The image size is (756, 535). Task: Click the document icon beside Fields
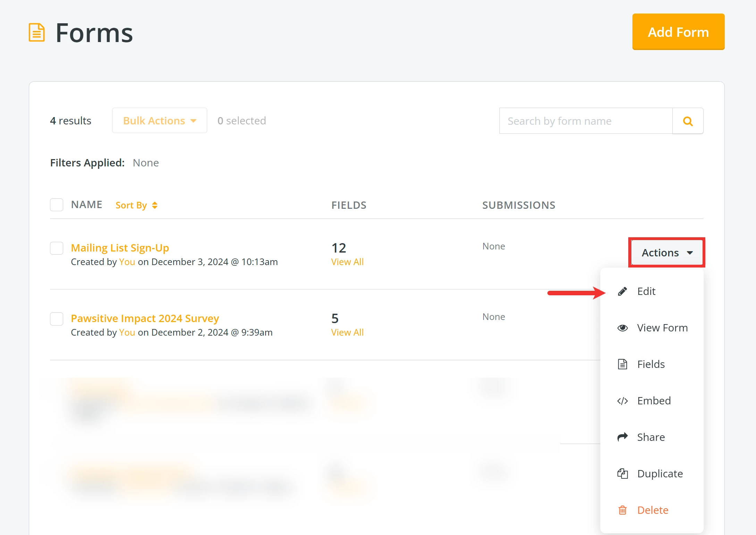point(622,364)
